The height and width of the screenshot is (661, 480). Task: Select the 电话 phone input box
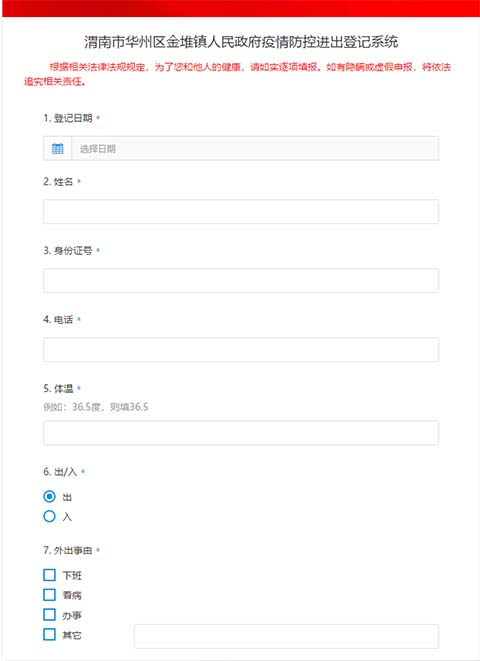click(x=241, y=349)
